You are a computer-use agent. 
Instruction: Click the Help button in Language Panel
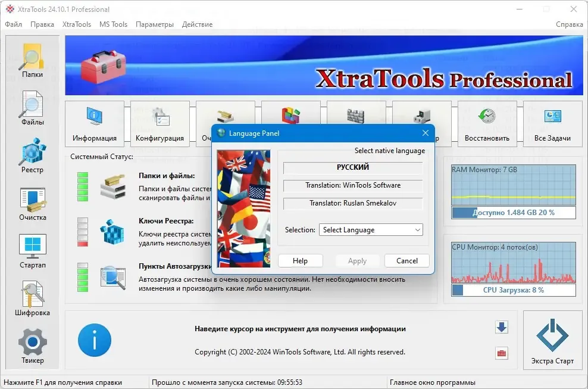301,260
